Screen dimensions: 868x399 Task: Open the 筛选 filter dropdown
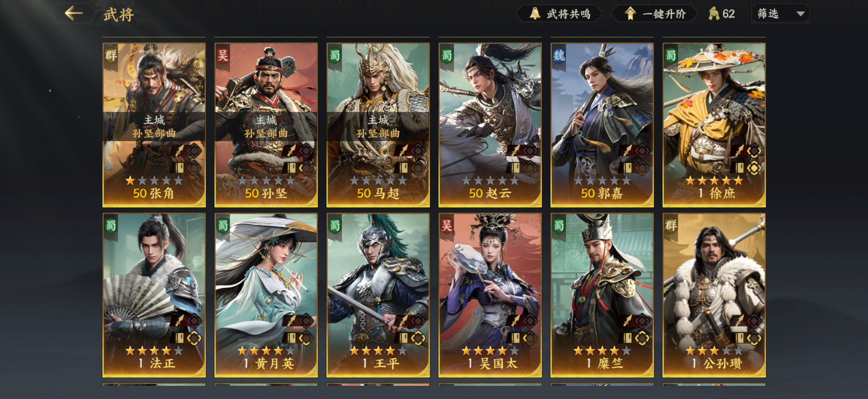click(780, 14)
